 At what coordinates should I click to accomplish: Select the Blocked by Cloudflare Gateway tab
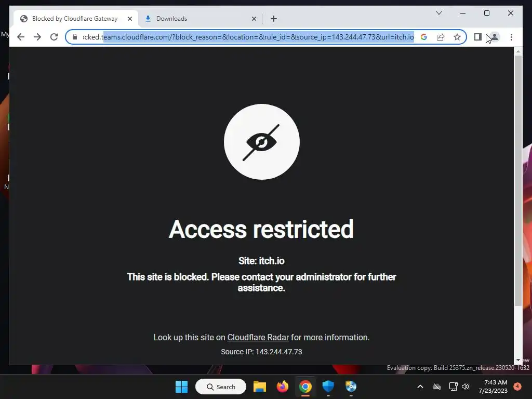[x=76, y=19]
